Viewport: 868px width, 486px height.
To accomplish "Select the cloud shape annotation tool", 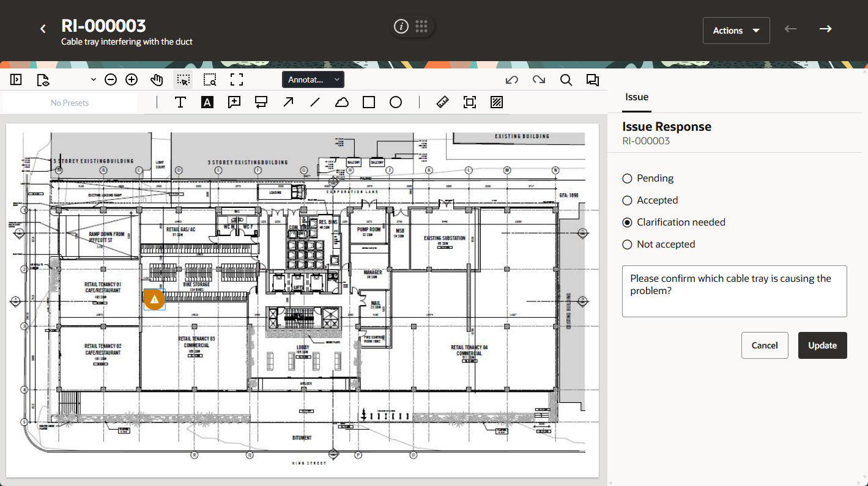I will [342, 102].
